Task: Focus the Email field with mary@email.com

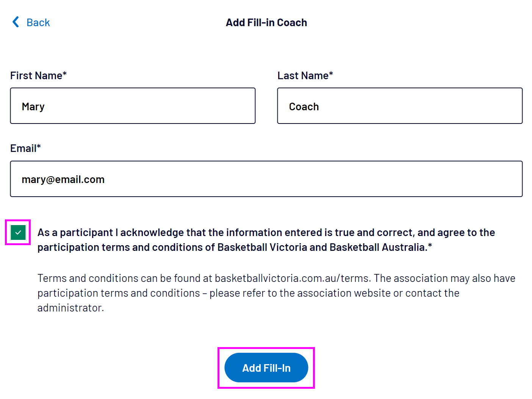Action: (266, 179)
